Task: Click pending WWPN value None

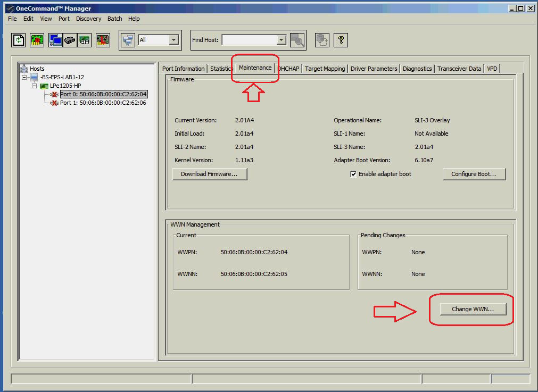Action: [x=418, y=252]
